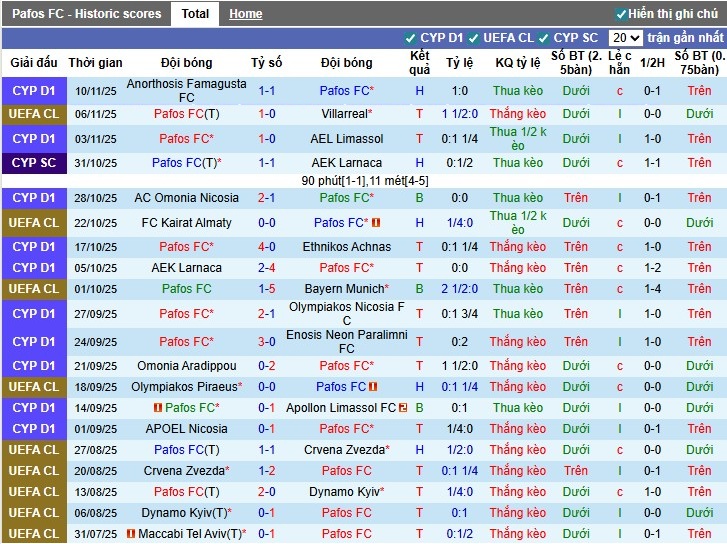Click the card icon after Apollon Limassol FC
The height and width of the screenshot is (544, 727).
click(403, 408)
